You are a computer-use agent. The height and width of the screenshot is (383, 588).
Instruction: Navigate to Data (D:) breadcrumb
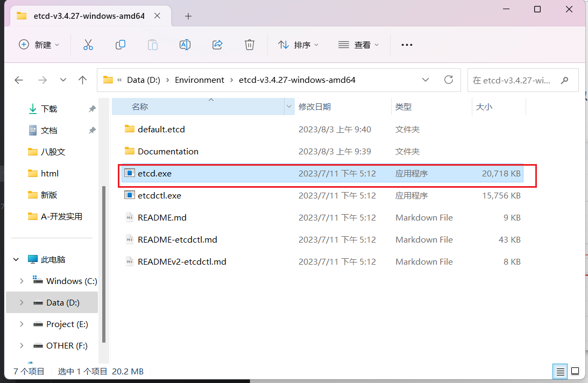click(x=144, y=80)
